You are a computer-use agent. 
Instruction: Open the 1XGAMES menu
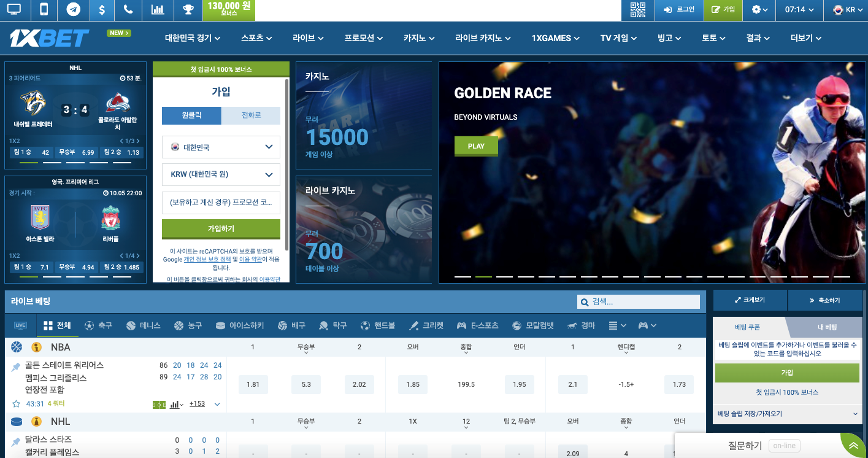click(556, 38)
